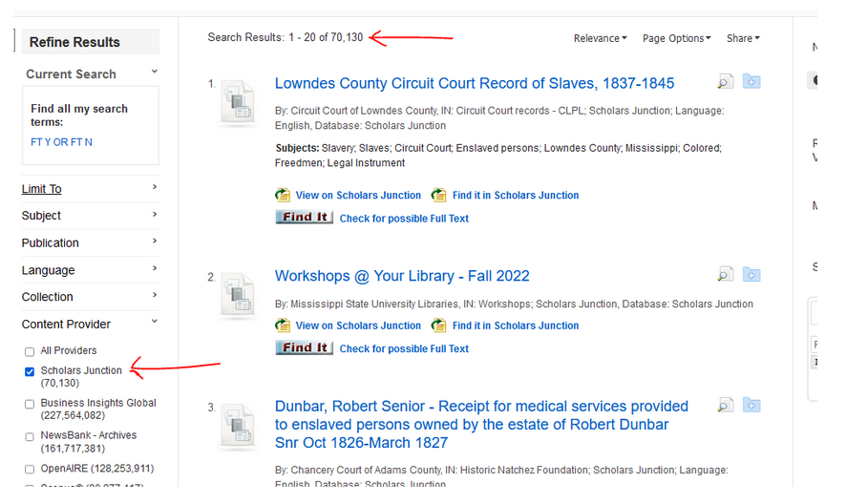The width and height of the screenshot is (868, 504).
Task: Click View on Scholars Junction icon under Workshops
Action: tap(283, 325)
